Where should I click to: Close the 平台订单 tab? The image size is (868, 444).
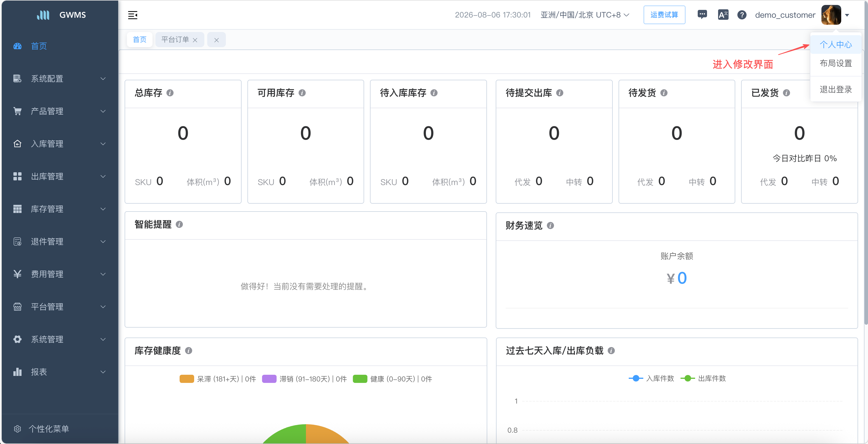[195, 40]
